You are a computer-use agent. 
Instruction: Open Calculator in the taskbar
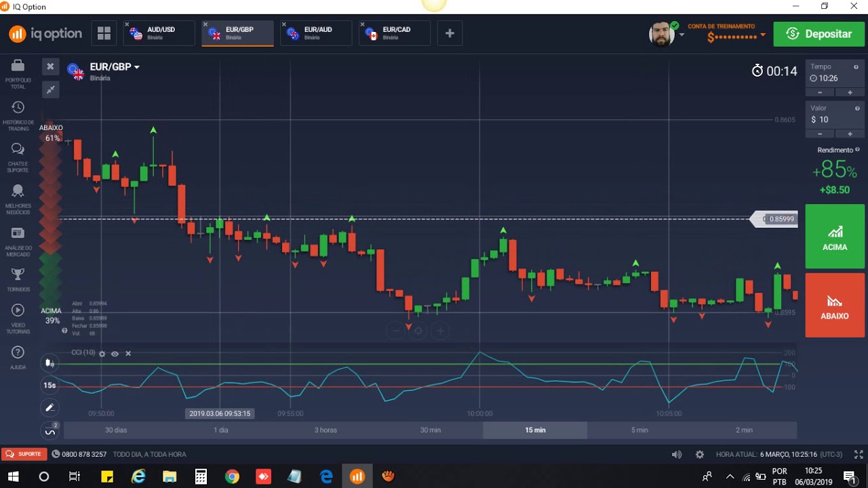tap(201, 476)
